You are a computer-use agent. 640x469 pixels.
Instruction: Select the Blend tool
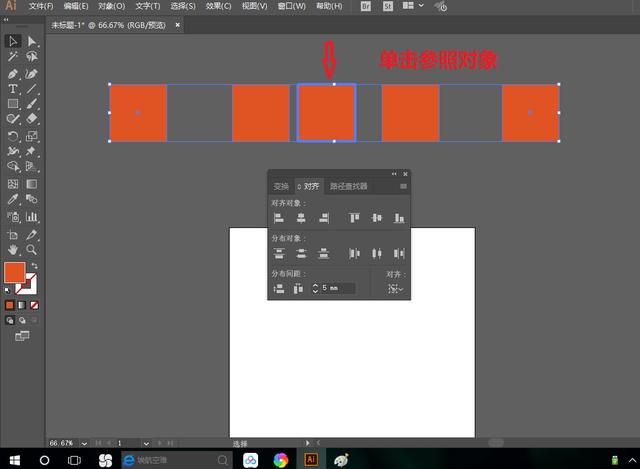point(31,199)
